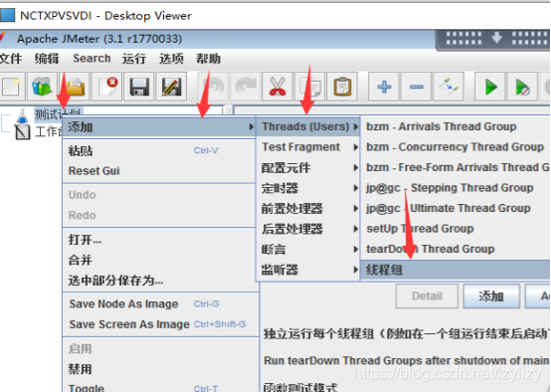Viewport: 551px width, 392px height.
Task: Expand the Test Fragment submenu
Action: coord(308,147)
